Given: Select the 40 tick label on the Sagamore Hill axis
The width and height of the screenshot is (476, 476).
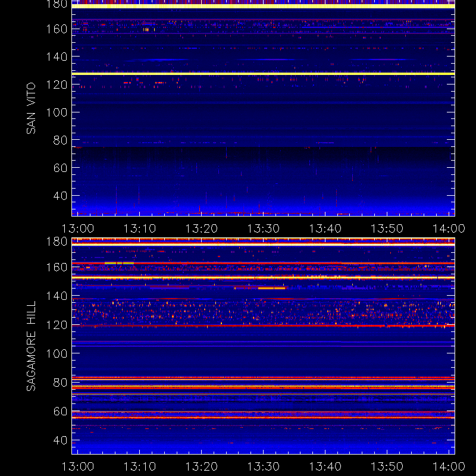Looking at the screenshot, I should click(60, 440).
